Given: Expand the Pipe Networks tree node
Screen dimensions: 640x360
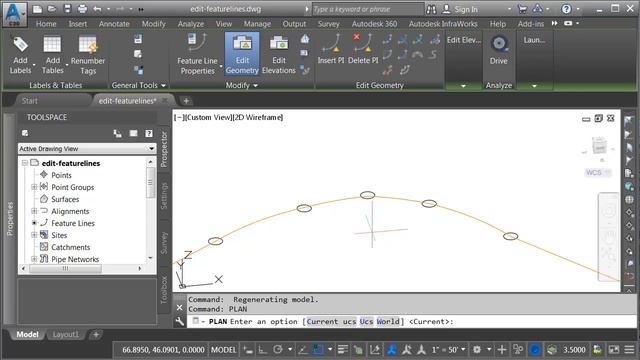Looking at the screenshot, I should [x=34, y=259].
